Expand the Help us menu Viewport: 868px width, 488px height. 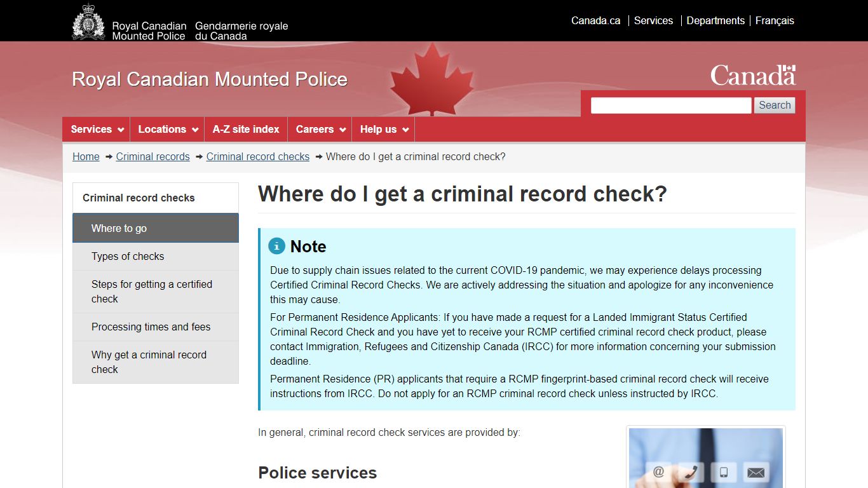click(x=383, y=129)
